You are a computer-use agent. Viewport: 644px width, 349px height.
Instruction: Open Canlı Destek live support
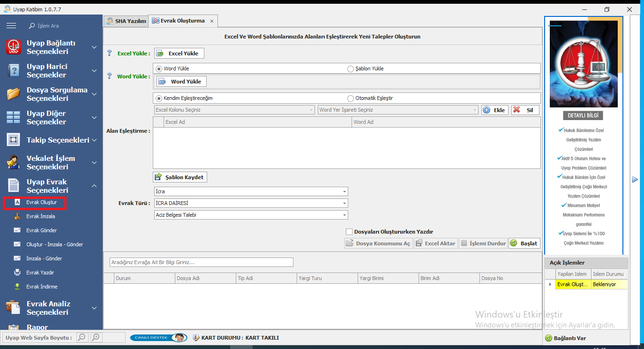coord(158,338)
